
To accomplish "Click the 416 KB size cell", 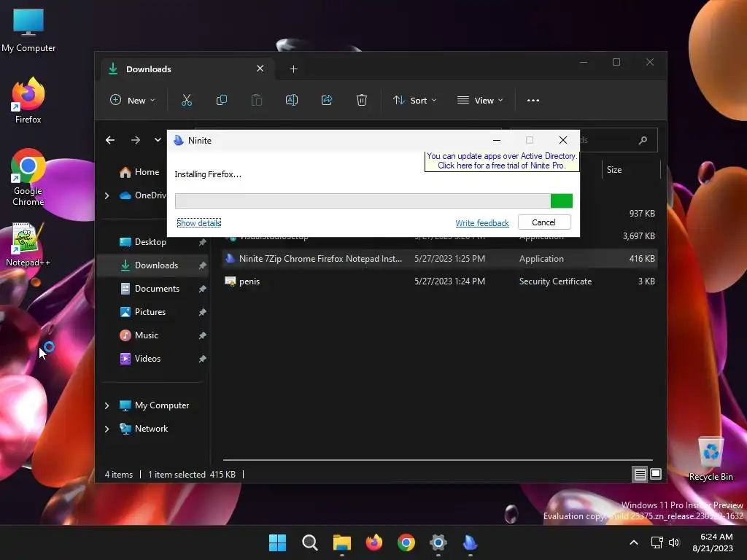I will coord(642,259).
